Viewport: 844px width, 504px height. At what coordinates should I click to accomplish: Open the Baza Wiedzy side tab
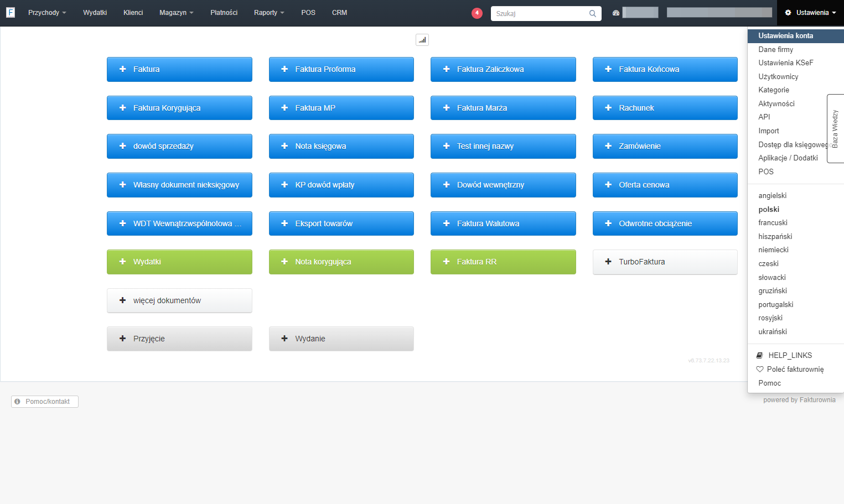pos(835,128)
